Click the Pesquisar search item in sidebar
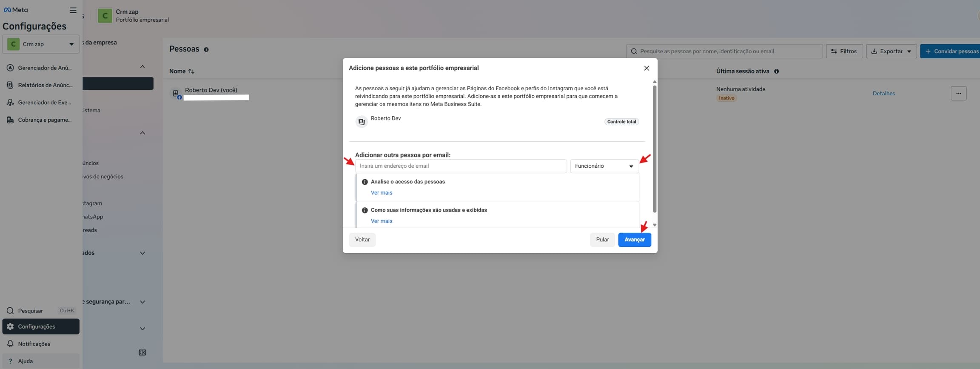980x369 pixels. pyautogui.click(x=41, y=311)
